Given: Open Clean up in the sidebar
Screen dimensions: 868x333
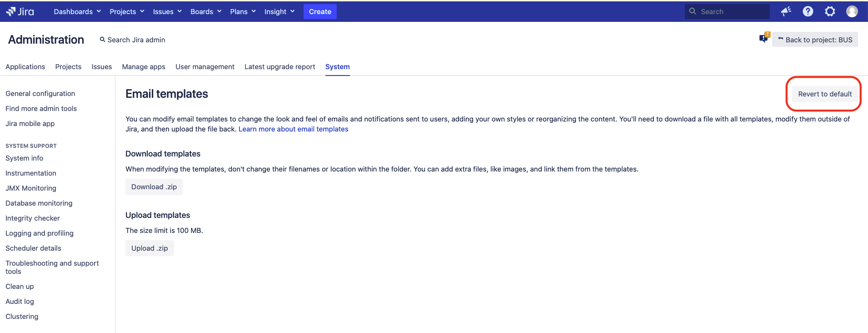Looking at the screenshot, I should [20, 286].
